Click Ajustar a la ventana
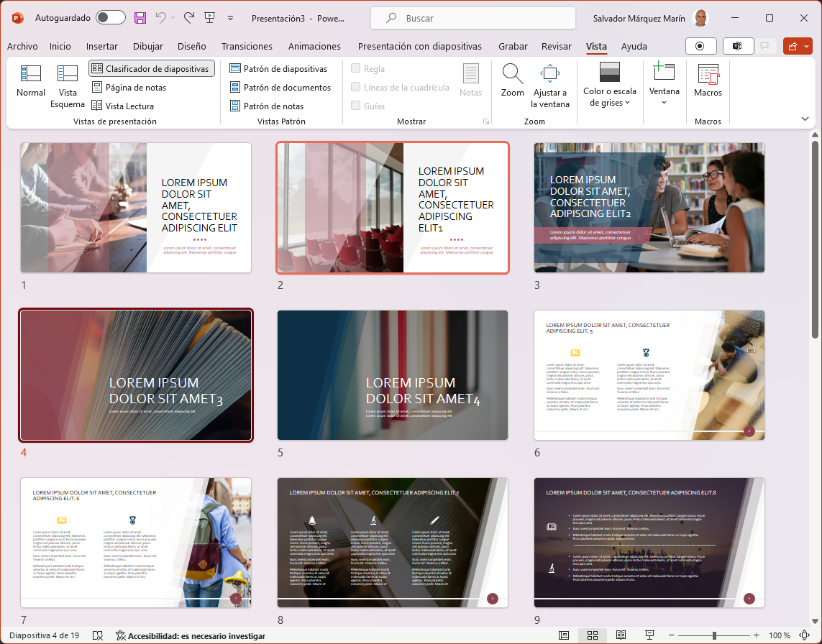822x644 pixels. (550, 86)
